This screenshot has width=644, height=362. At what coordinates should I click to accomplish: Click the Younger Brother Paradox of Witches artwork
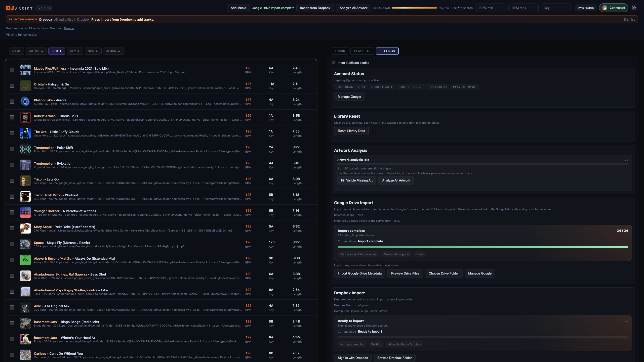25,212
